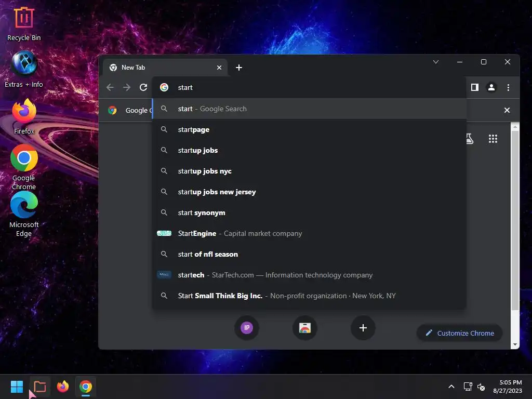This screenshot has height=399, width=532.
Task: Reload the current page
Action: [x=143, y=87]
